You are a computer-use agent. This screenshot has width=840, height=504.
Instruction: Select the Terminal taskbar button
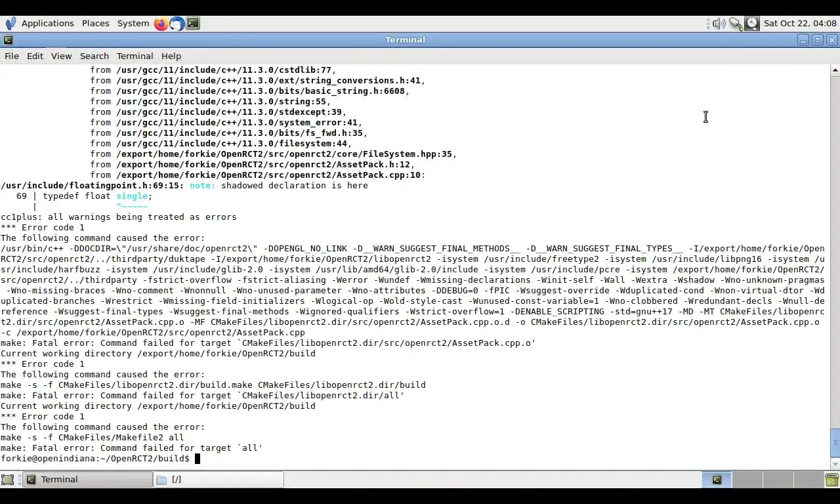[x=87, y=480]
